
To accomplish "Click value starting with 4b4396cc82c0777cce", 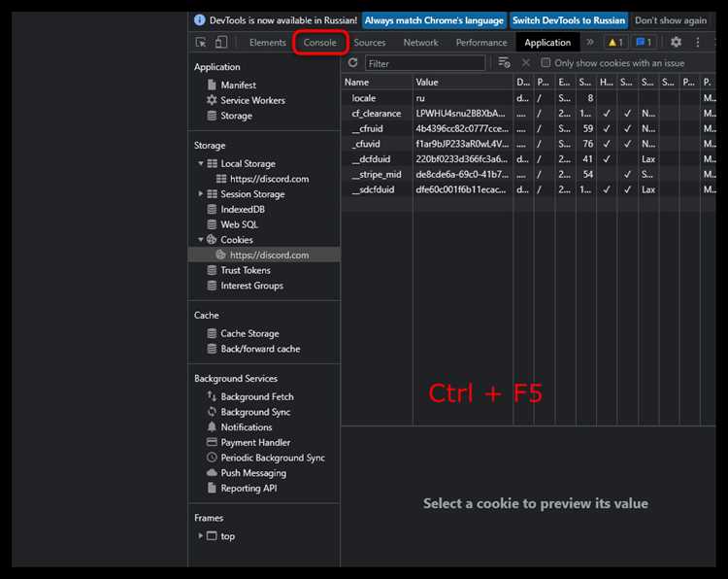I will [x=462, y=128].
